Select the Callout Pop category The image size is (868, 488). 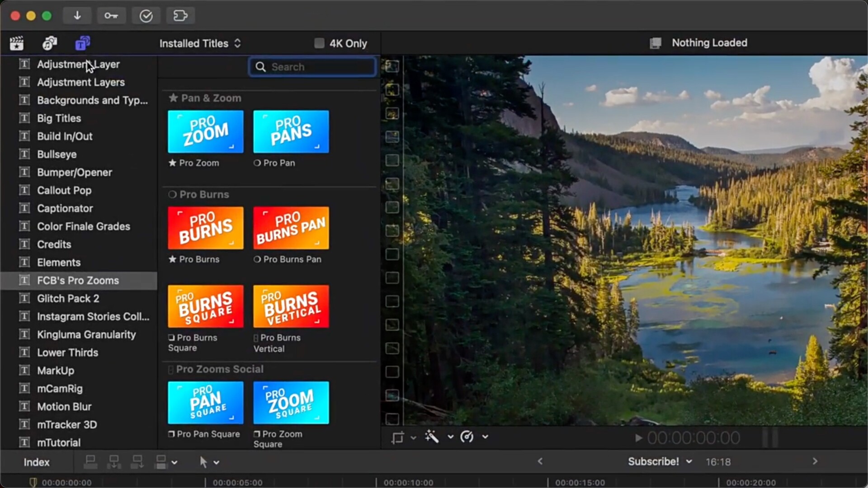pos(79,191)
